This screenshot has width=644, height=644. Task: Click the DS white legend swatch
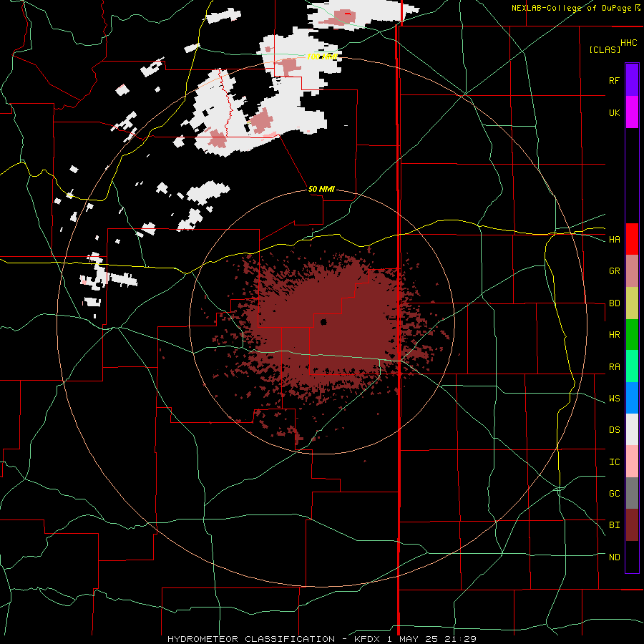(x=632, y=429)
